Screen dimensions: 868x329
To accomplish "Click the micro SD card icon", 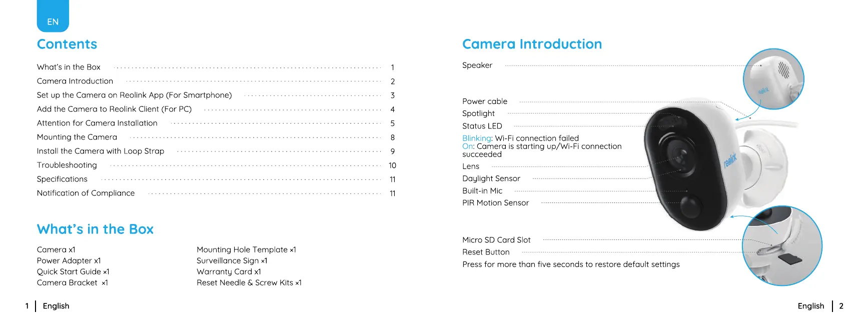I will tap(791, 259).
